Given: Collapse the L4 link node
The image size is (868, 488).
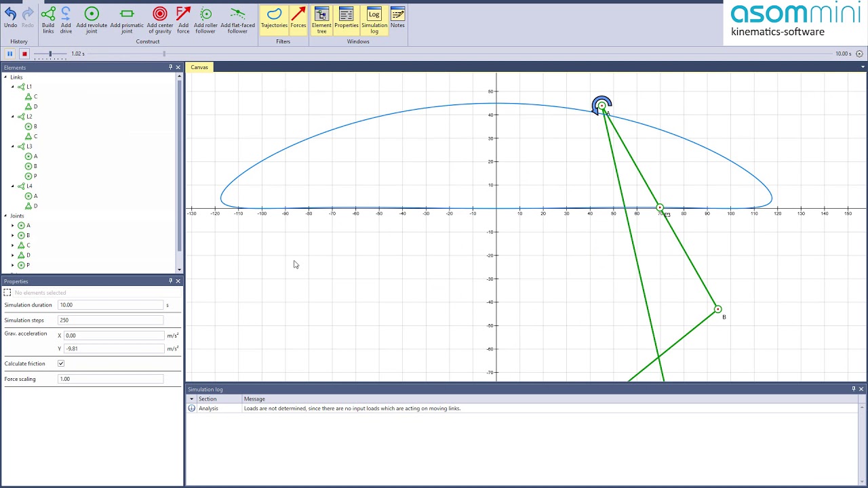Looking at the screenshot, I should coord(12,186).
